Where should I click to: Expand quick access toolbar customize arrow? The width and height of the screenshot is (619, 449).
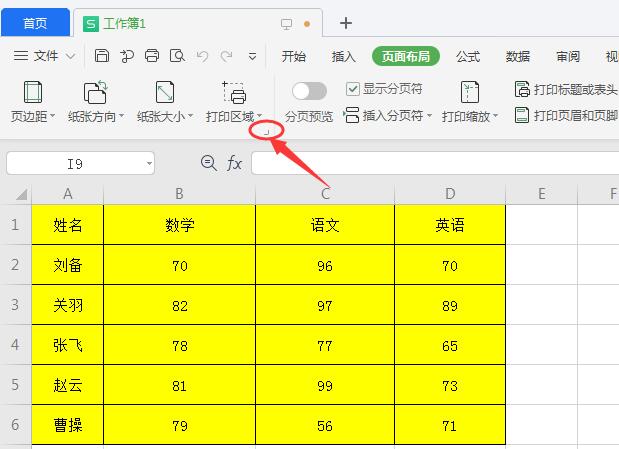click(252, 56)
